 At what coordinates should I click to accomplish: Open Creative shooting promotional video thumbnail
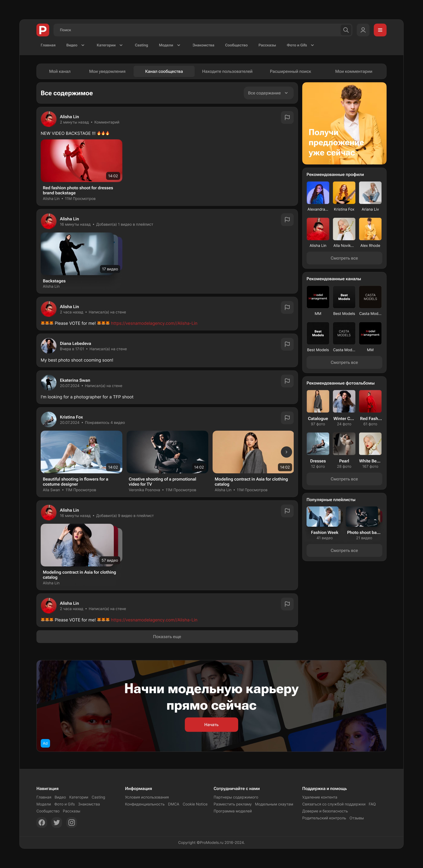click(168, 452)
